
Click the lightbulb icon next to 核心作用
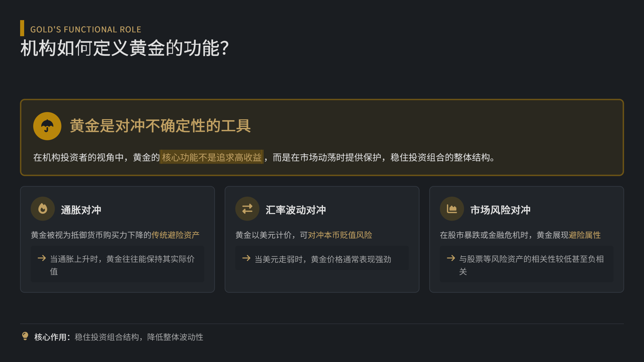point(25,336)
